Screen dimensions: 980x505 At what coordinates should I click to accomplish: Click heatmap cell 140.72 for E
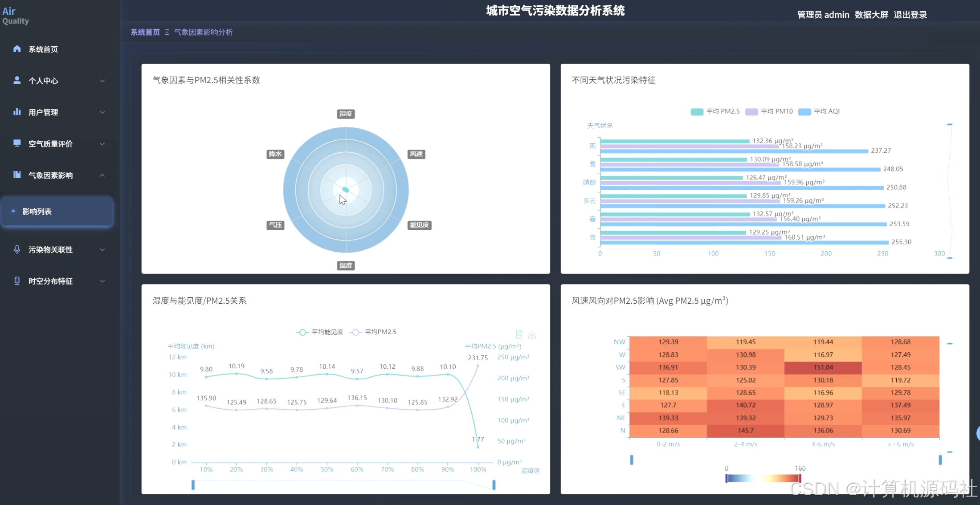click(746, 405)
